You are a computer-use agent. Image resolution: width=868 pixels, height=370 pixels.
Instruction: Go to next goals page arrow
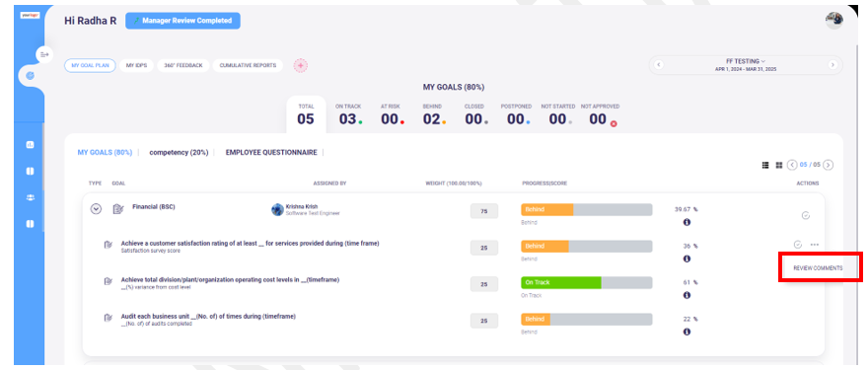click(829, 165)
